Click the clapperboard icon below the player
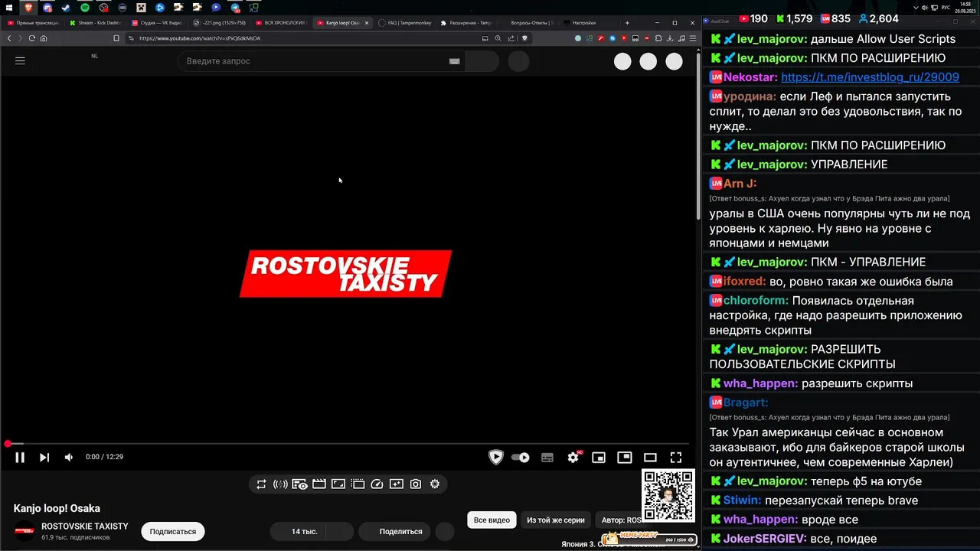The width and height of the screenshot is (980, 551). (x=319, y=484)
